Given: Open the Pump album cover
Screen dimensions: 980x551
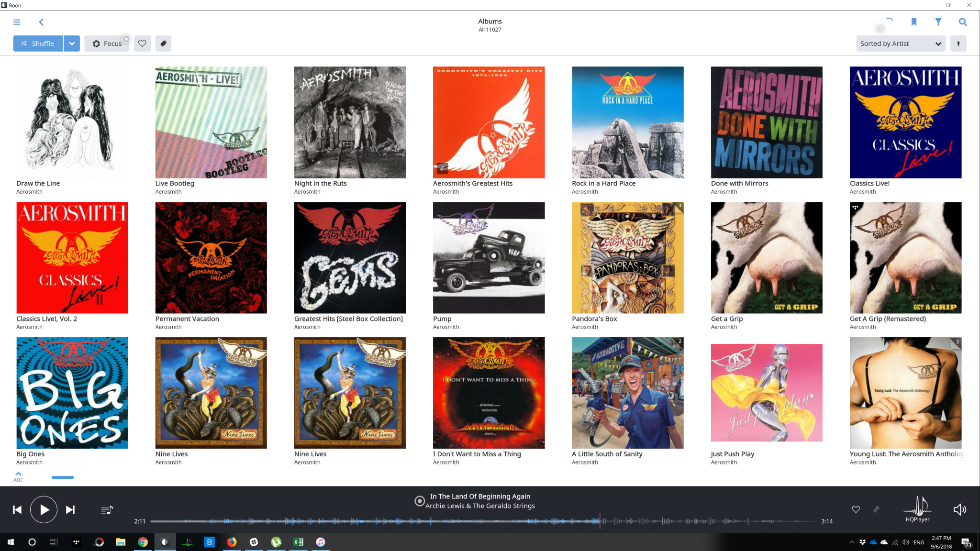Looking at the screenshot, I should [489, 258].
